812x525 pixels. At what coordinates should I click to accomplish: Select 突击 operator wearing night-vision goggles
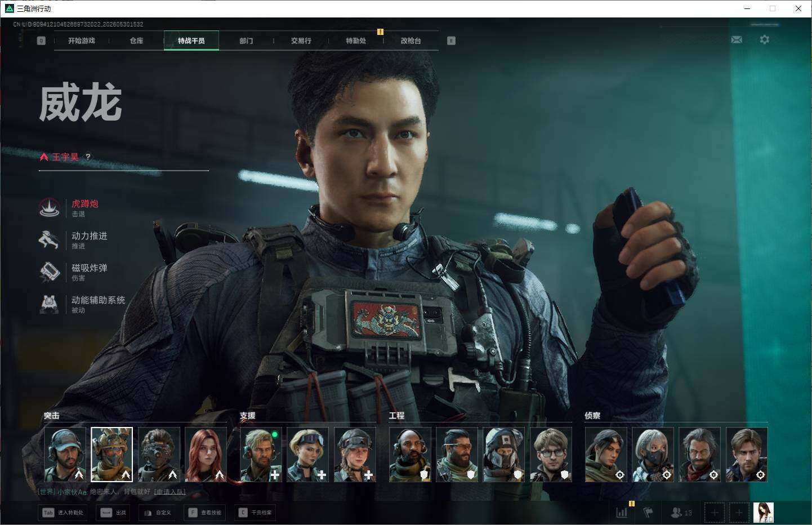click(159, 455)
